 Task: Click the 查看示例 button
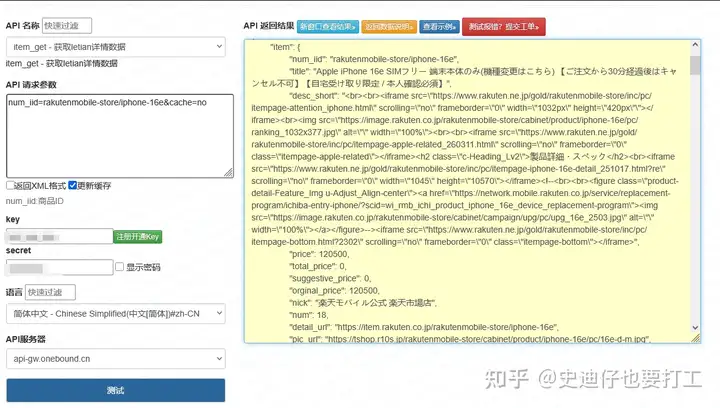coord(439,27)
